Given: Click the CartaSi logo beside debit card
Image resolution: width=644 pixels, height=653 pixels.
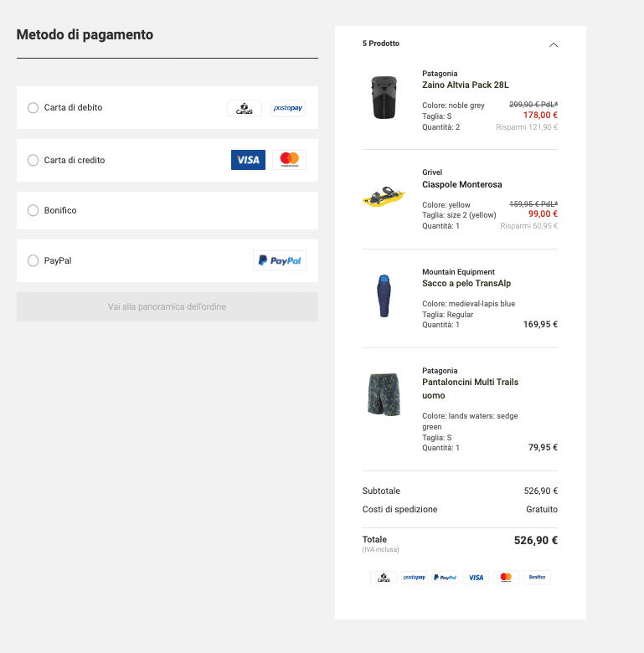Looking at the screenshot, I should pos(244,108).
